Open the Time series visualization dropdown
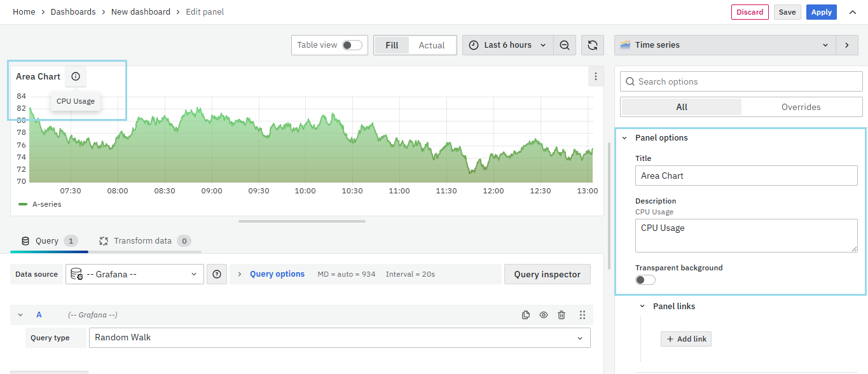The width and height of the screenshot is (868, 374). point(725,45)
